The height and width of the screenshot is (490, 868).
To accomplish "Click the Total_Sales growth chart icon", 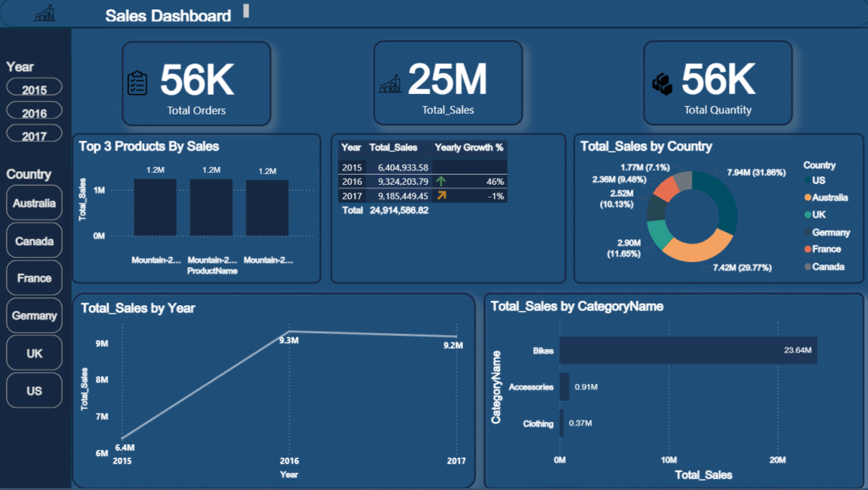I will 390,83.
